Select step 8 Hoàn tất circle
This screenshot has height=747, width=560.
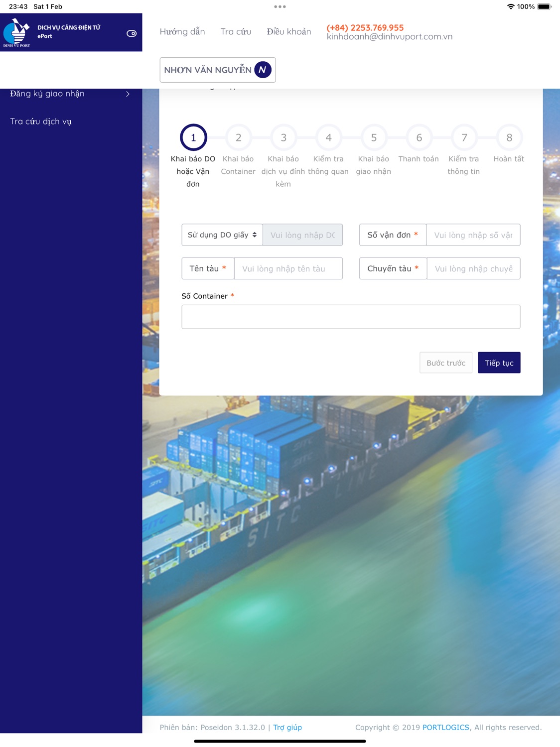point(509,137)
